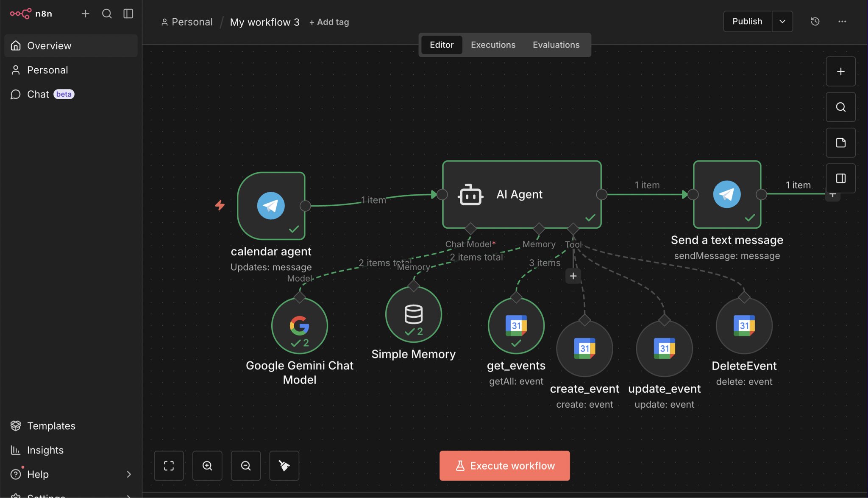This screenshot has height=498, width=868.
Task: Select the Simple Memory node
Action: (x=413, y=315)
